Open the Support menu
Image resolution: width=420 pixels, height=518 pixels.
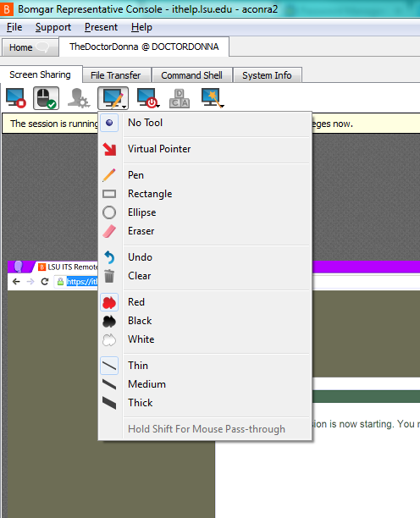[53, 27]
